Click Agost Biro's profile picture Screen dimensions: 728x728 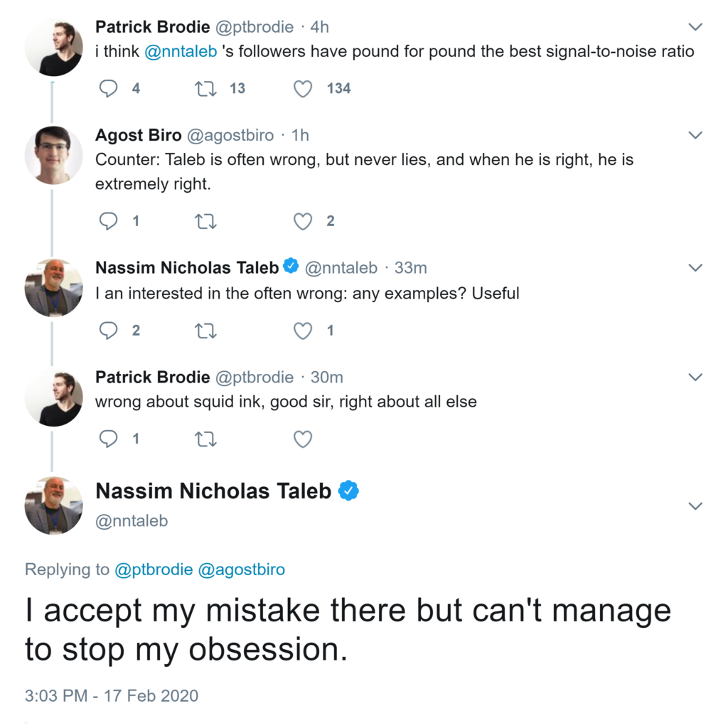click(x=53, y=156)
